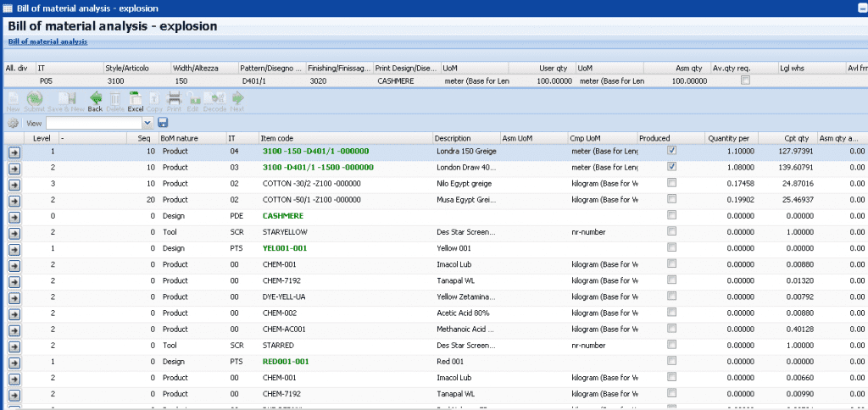Click the Print toolbar icon
Screen dimensions: 868x410
click(x=174, y=100)
